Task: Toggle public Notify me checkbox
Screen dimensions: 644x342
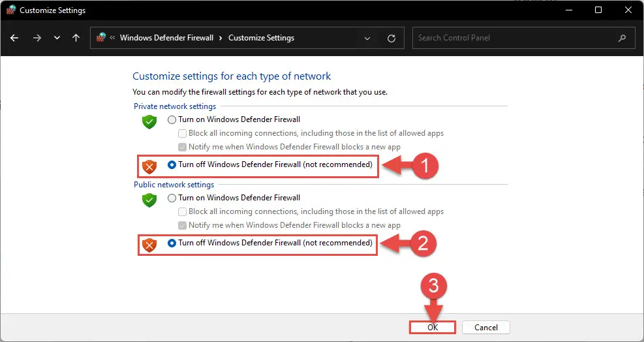Action: click(182, 225)
